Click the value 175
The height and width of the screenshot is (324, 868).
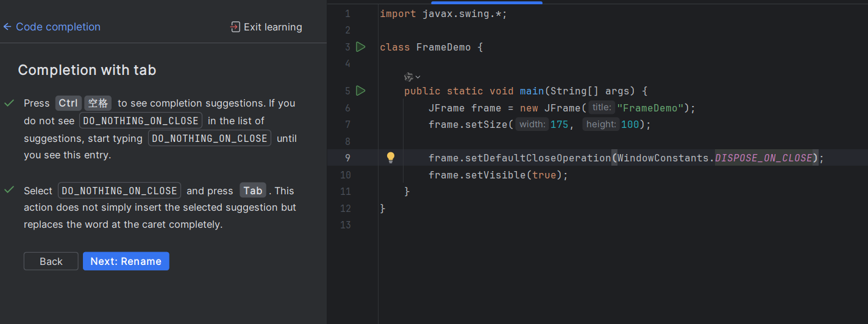click(x=559, y=124)
